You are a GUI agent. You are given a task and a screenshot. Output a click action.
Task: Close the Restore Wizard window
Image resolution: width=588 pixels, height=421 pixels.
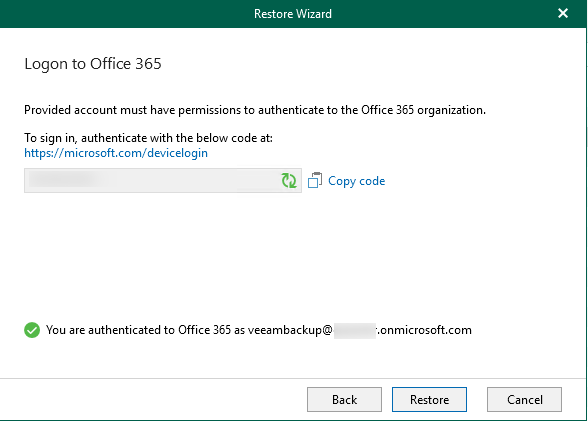point(563,13)
